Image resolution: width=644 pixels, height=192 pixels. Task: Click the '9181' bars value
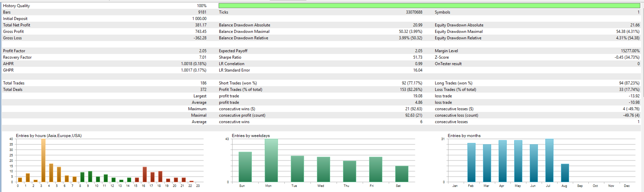point(202,12)
